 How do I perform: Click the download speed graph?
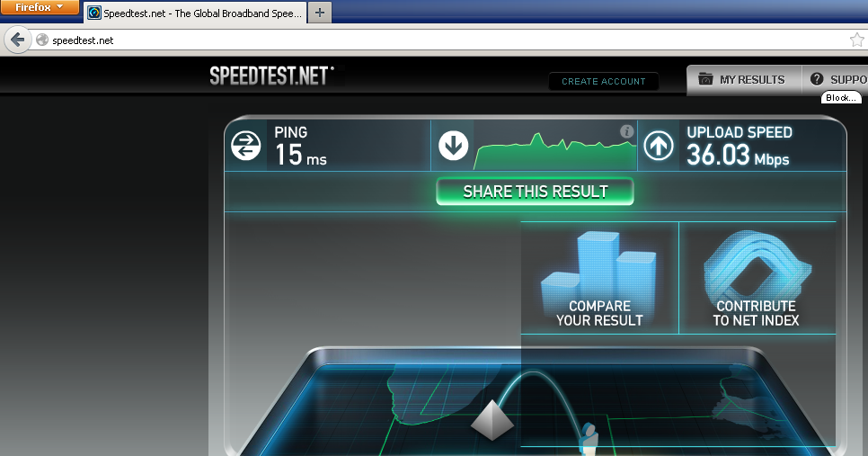click(x=554, y=151)
